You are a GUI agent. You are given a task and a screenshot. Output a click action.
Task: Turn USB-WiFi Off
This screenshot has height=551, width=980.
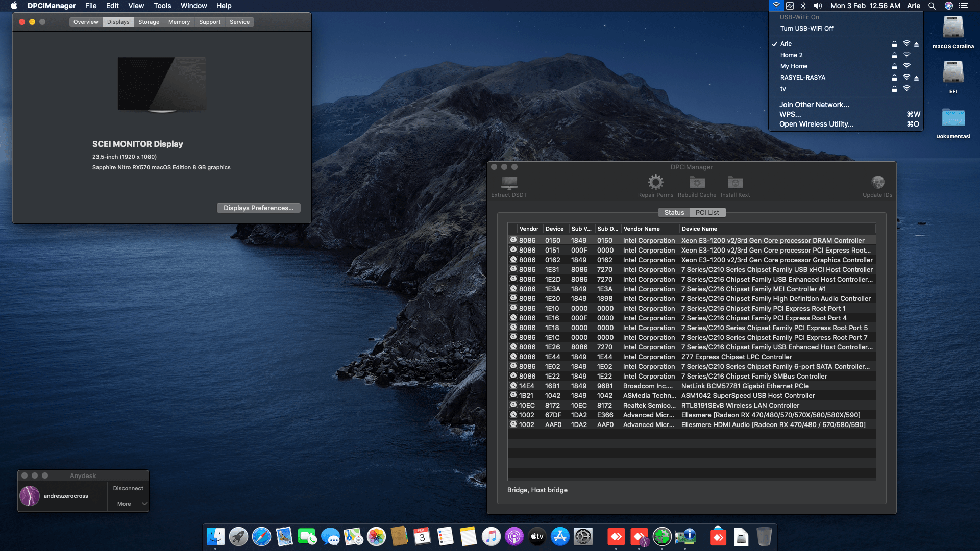(x=806, y=29)
